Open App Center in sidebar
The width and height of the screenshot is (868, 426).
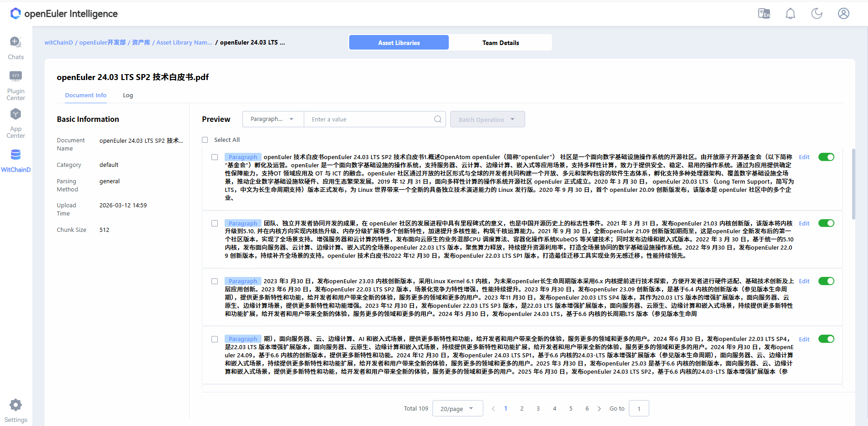coord(15,123)
